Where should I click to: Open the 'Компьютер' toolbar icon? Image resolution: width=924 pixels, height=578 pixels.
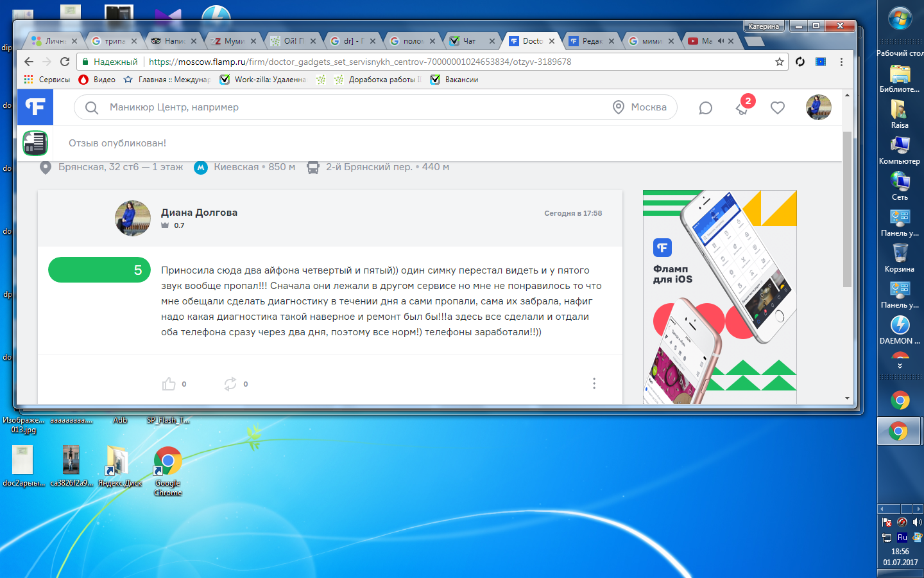pyautogui.click(x=900, y=151)
